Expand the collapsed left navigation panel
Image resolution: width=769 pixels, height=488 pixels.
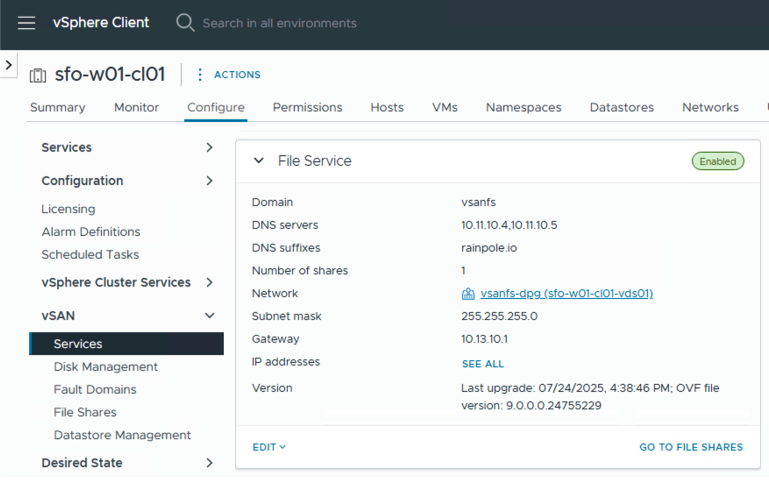pyautogui.click(x=8, y=65)
